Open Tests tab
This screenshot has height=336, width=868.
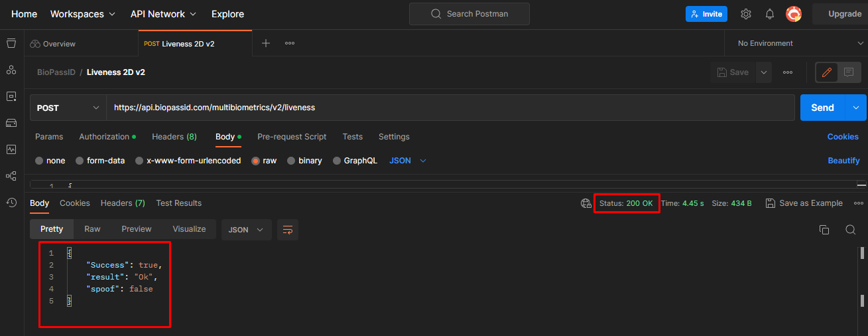coord(353,137)
